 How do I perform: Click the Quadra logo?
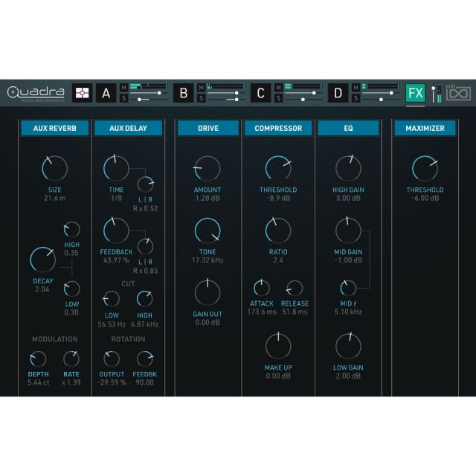[x=36, y=93]
